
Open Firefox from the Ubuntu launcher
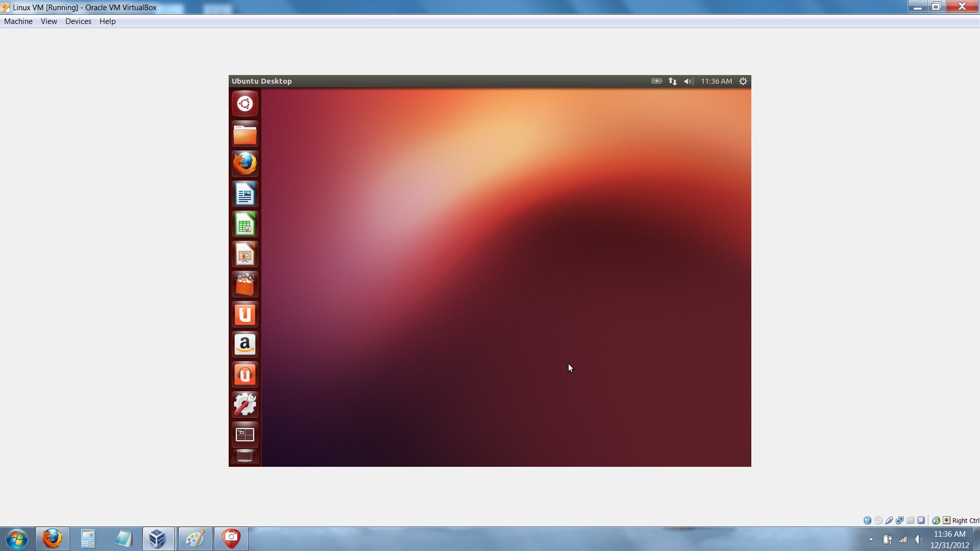[245, 163]
